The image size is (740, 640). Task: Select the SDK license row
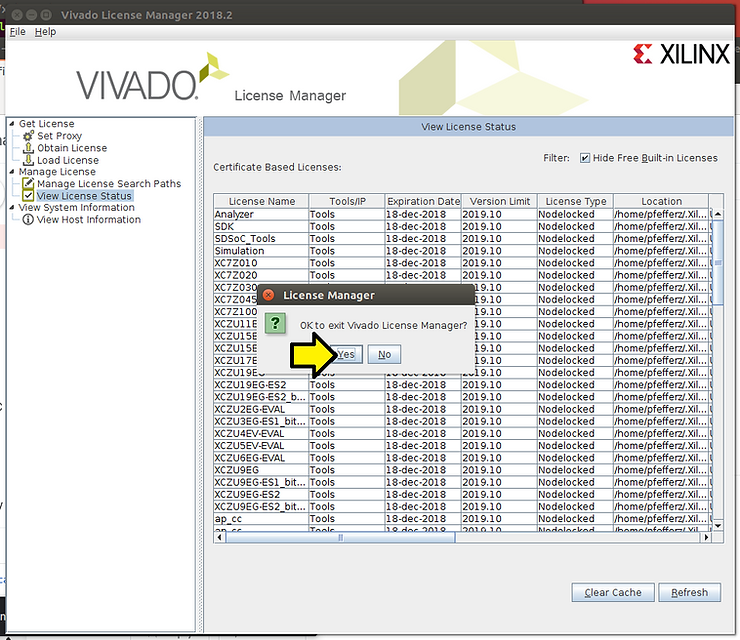point(462,227)
